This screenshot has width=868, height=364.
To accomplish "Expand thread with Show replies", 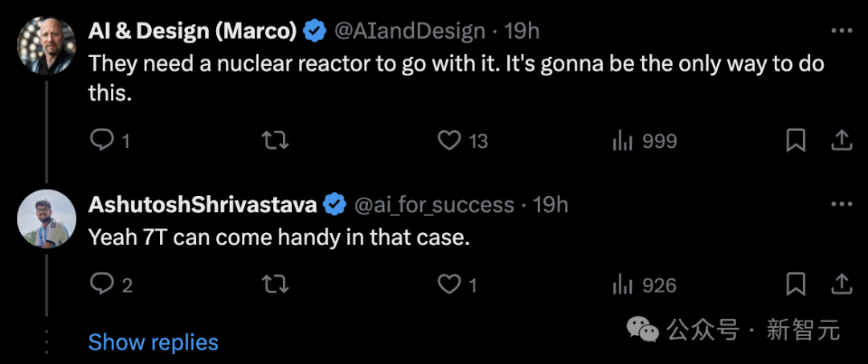I will point(153,342).
